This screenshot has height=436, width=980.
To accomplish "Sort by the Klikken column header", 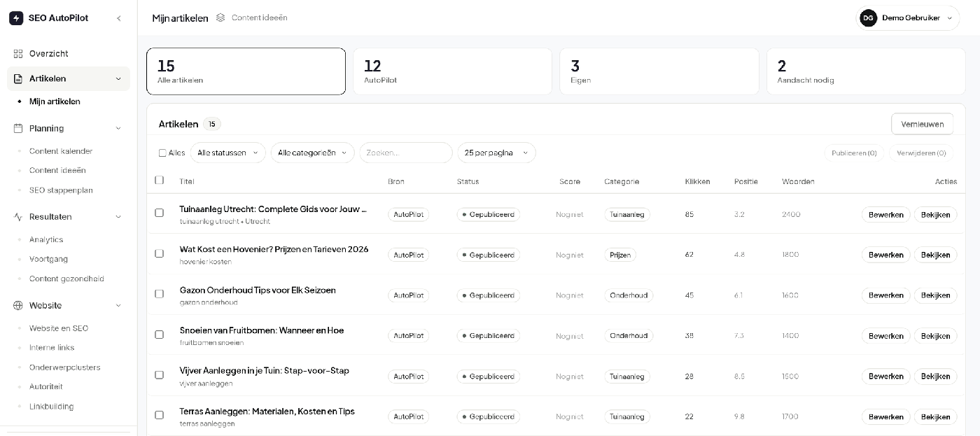I will click(x=697, y=182).
